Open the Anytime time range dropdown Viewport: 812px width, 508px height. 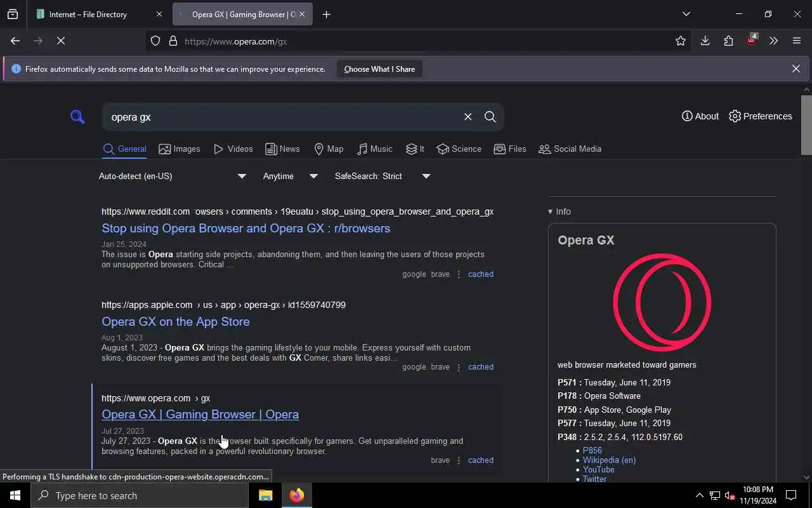(291, 176)
